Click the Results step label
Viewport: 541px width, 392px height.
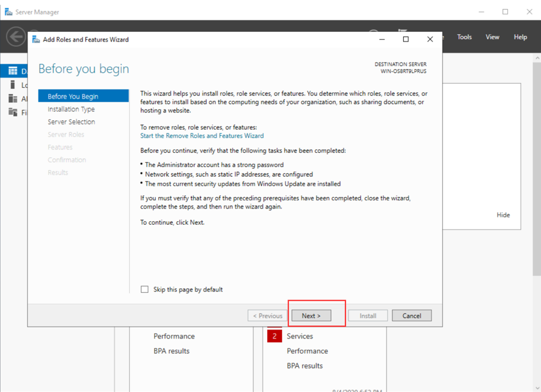[x=58, y=173]
